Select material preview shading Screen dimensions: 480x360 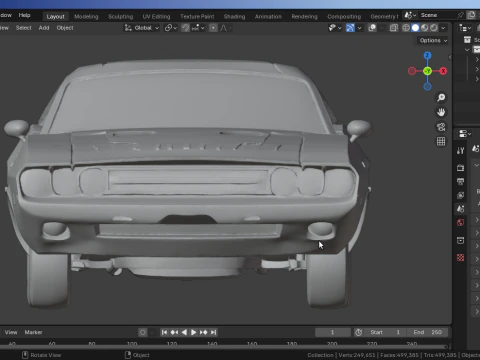coord(424,28)
